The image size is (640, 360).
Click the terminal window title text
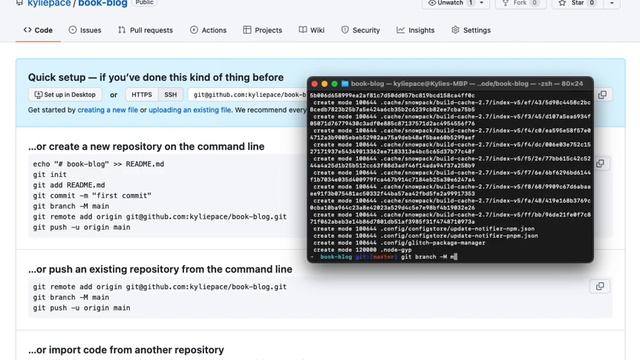(467, 84)
